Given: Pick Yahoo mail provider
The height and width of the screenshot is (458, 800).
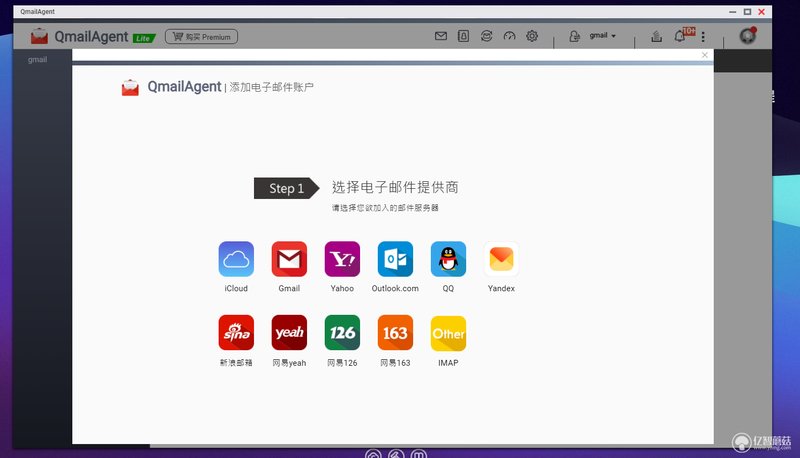Looking at the screenshot, I should point(342,259).
